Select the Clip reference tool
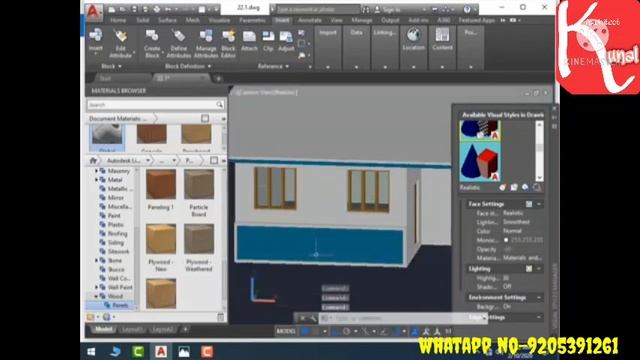640x360 pixels. 268,41
